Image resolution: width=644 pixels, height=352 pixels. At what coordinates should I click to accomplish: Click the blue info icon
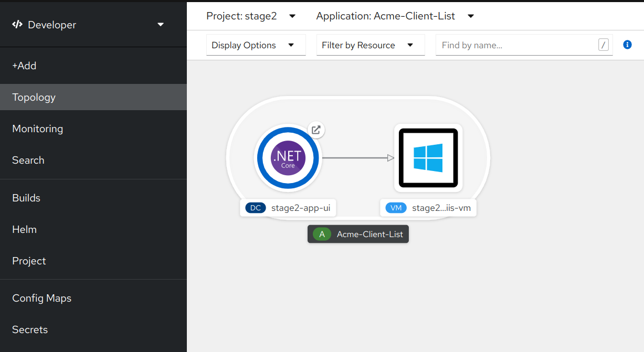(x=627, y=45)
